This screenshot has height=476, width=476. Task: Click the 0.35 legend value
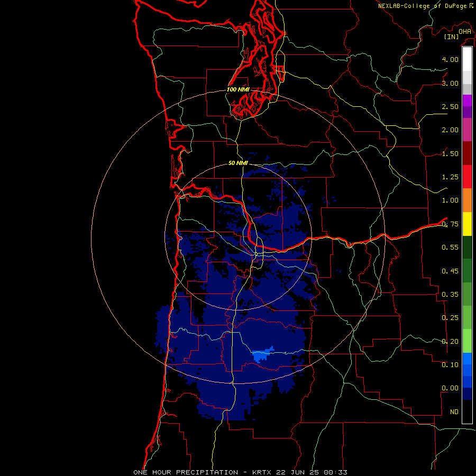click(x=450, y=295)
